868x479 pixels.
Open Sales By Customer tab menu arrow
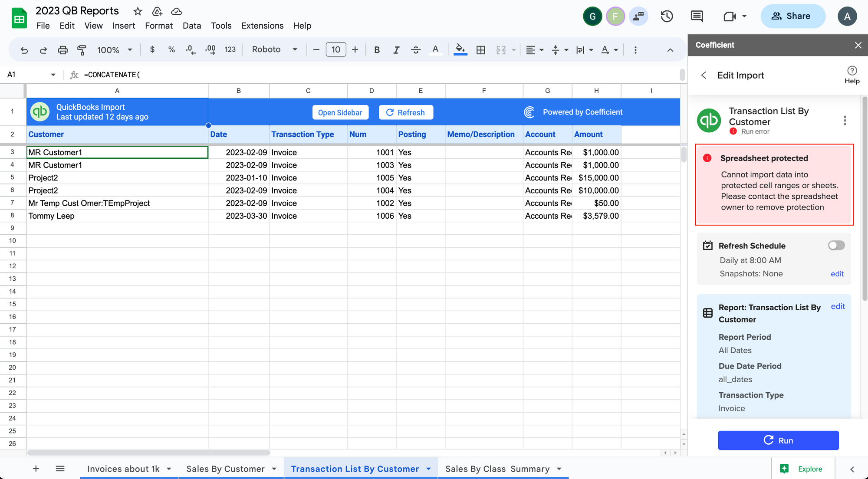point(274,469)
